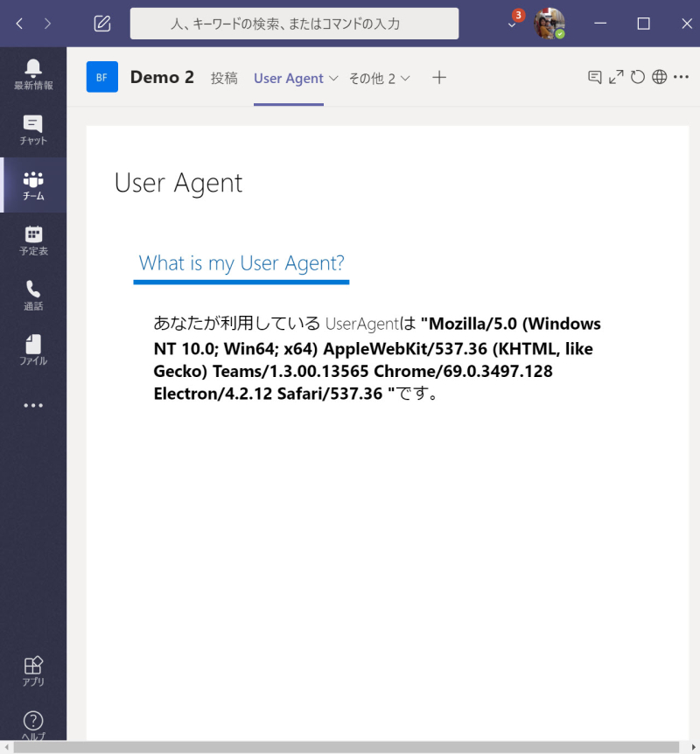The width and height of the screenshot is (700, 754).
Task: Click the Demo 2 channel title
Action: [162, 77]
